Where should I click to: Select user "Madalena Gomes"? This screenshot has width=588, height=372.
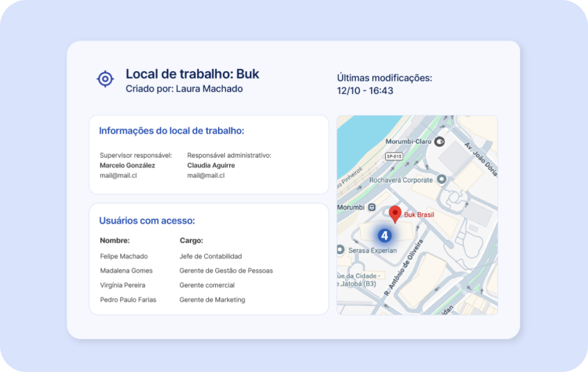click(x=126, y=271)
